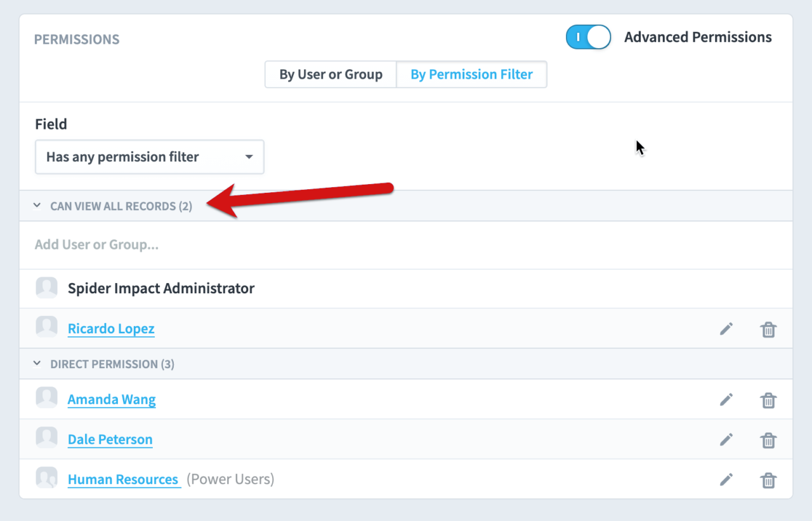Collapse the DIRECT PERMISSION section

(36, 364)
